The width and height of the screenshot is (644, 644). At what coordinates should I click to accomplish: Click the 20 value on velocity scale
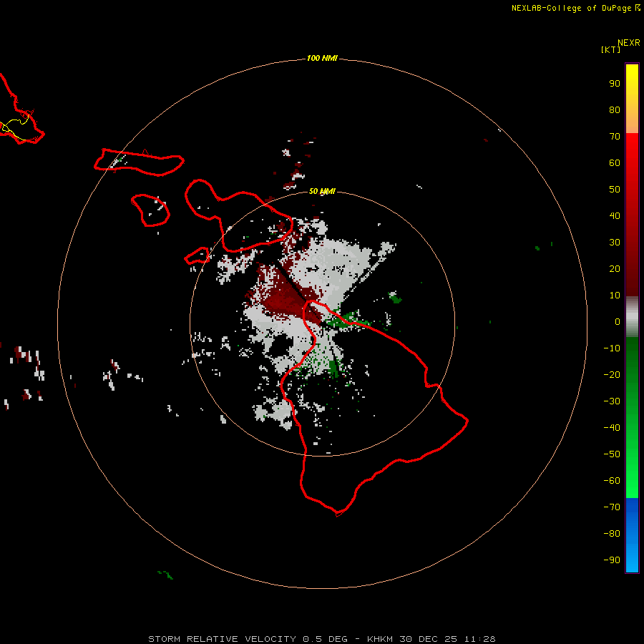tap(615, 268)
